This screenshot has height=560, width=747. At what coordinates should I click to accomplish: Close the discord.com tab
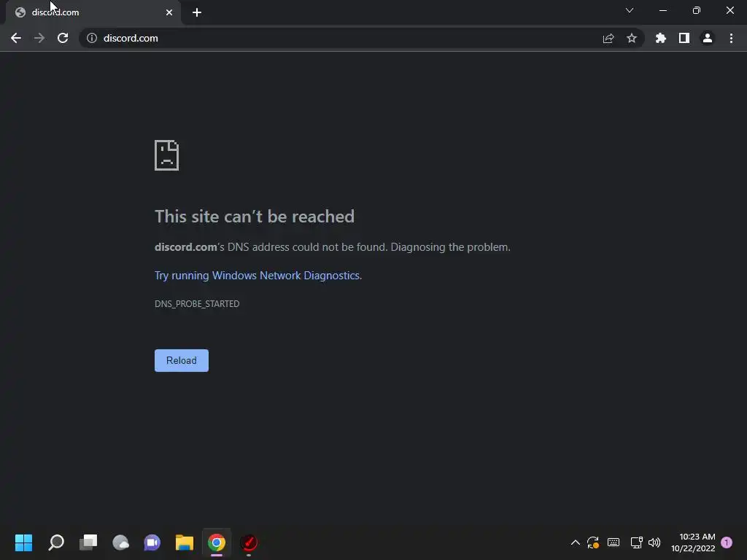click(x=169, y=12)
